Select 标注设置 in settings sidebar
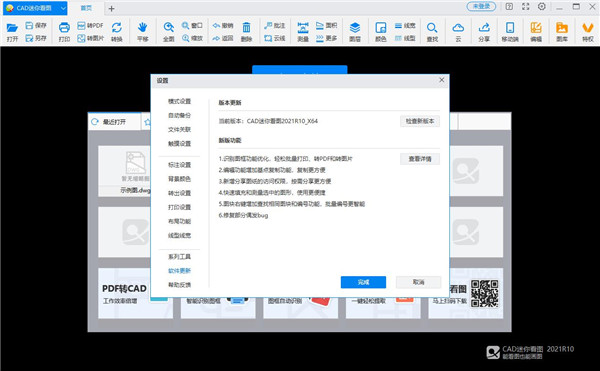 (x=179, y=165)
